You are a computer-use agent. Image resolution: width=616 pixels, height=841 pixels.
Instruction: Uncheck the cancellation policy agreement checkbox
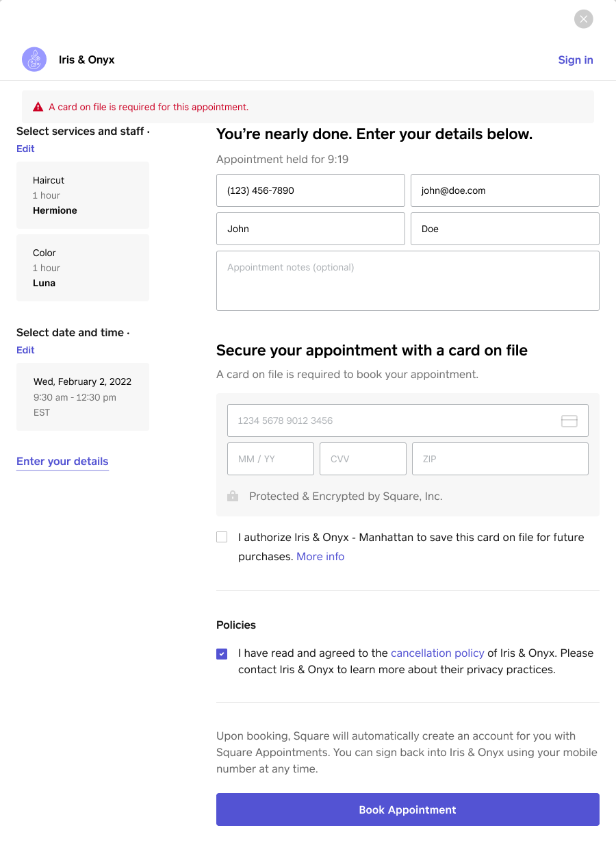(222, 654)
